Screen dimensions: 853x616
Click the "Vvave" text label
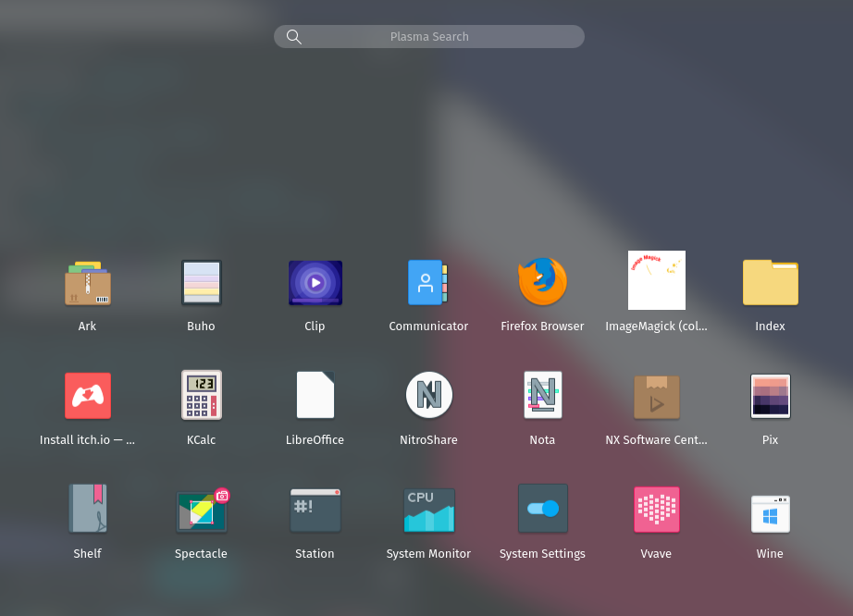coord(657,553)
